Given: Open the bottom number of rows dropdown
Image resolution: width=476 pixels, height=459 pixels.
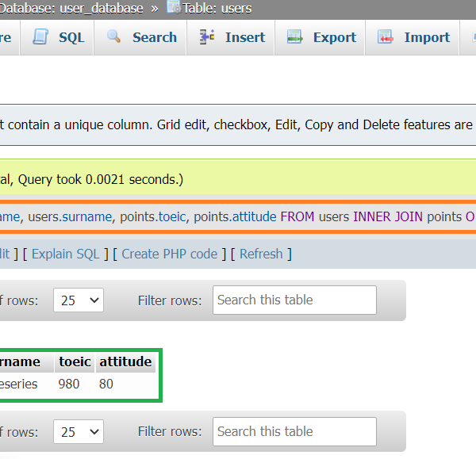Looking at the screenshot, I should [x=78, y=432].
